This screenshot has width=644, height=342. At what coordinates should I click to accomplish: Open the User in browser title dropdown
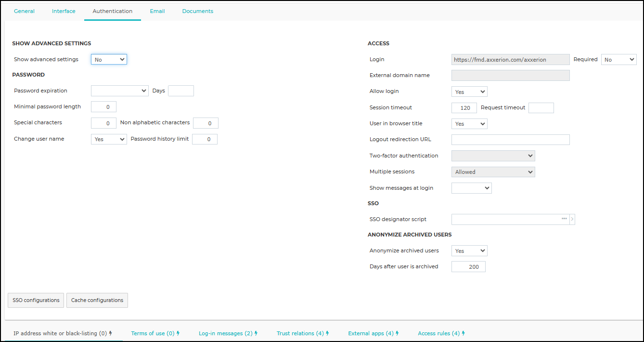(469, 124)
